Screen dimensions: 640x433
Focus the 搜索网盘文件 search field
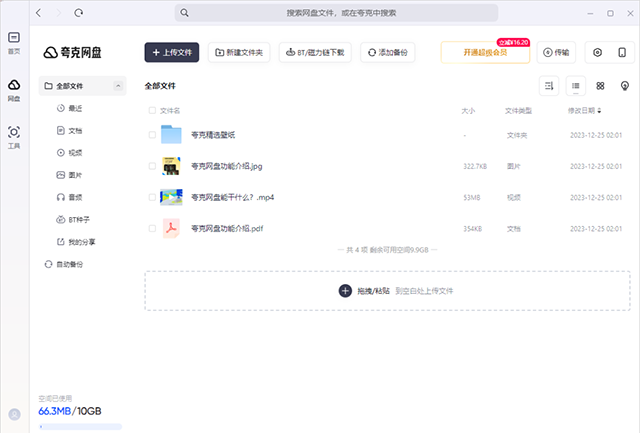point(336,13)
